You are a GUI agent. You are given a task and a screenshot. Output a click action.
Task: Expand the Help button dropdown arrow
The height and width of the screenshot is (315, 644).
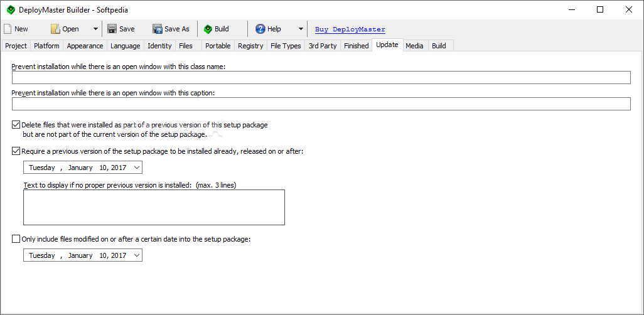point(301,29)
